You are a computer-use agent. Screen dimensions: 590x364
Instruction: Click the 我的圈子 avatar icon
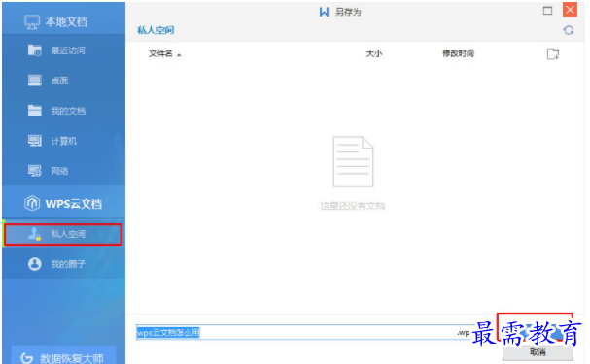pyautogui.click(x=35, y=264)
